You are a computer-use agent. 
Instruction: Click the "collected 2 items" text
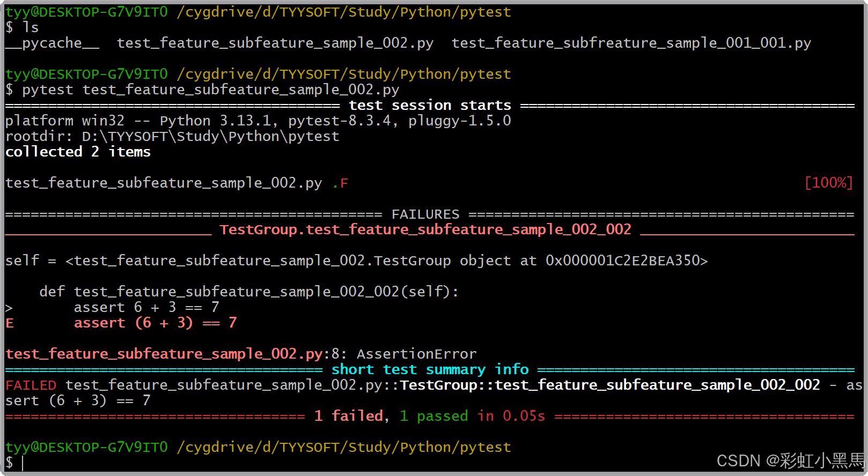pyautogui.click(x=78, y=152)
